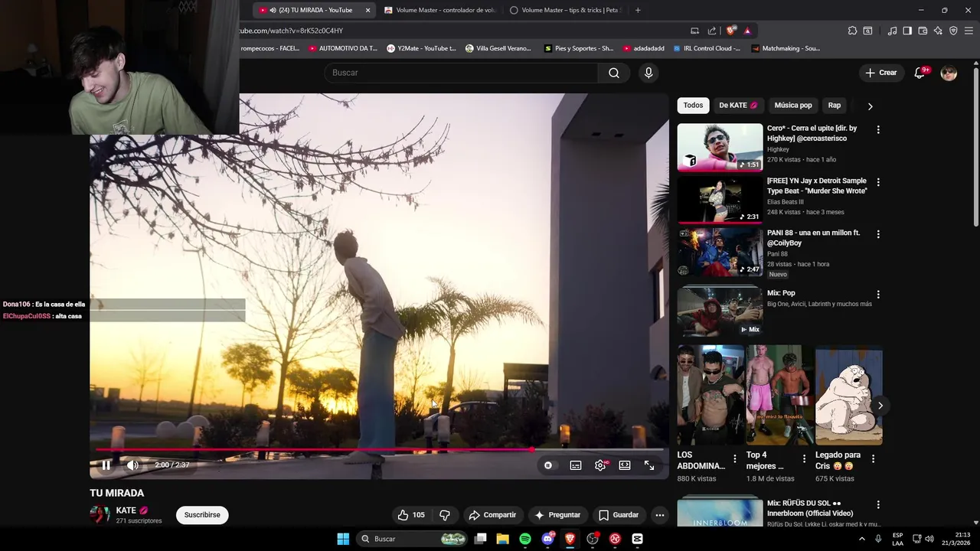Open options for LOS ABDOMINA... short
980x551 pixels.
(x=735, y=458)
